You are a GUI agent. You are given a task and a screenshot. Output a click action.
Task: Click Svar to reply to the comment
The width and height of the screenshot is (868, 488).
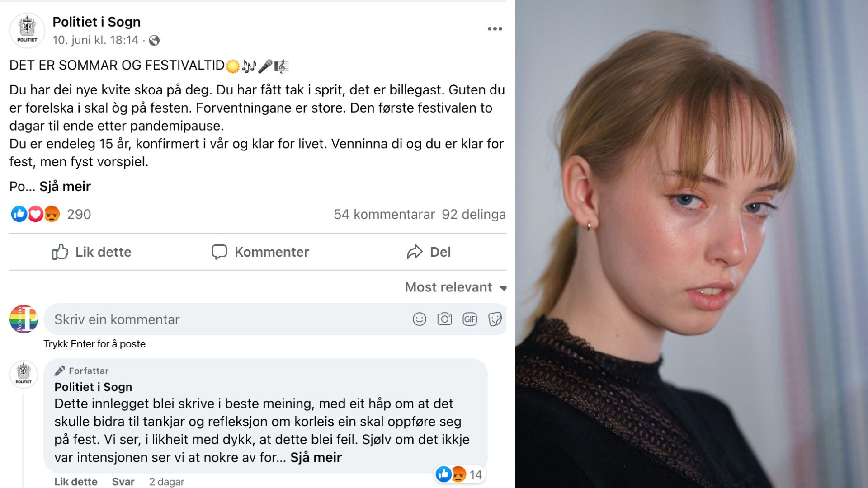coord(123,482)
